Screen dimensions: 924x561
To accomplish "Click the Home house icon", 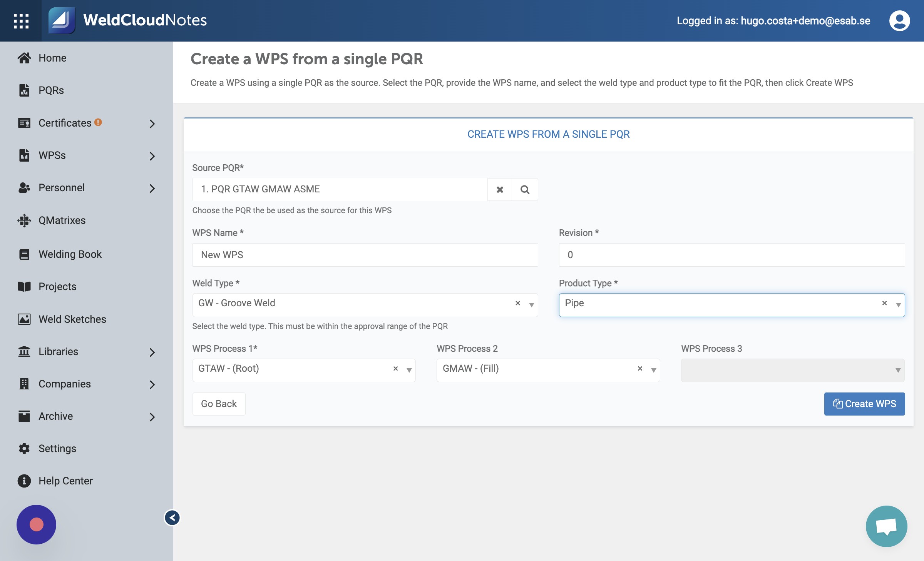I will click(x=24, y=58).
